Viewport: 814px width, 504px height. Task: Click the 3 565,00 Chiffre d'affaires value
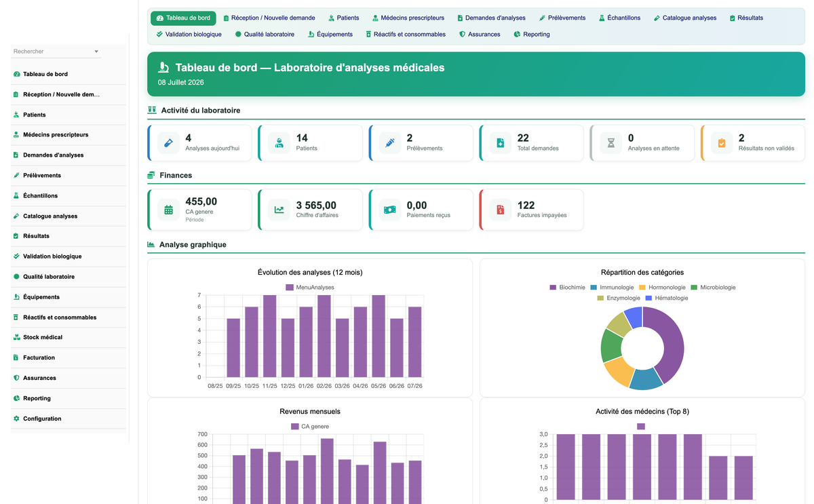[316, 206]
